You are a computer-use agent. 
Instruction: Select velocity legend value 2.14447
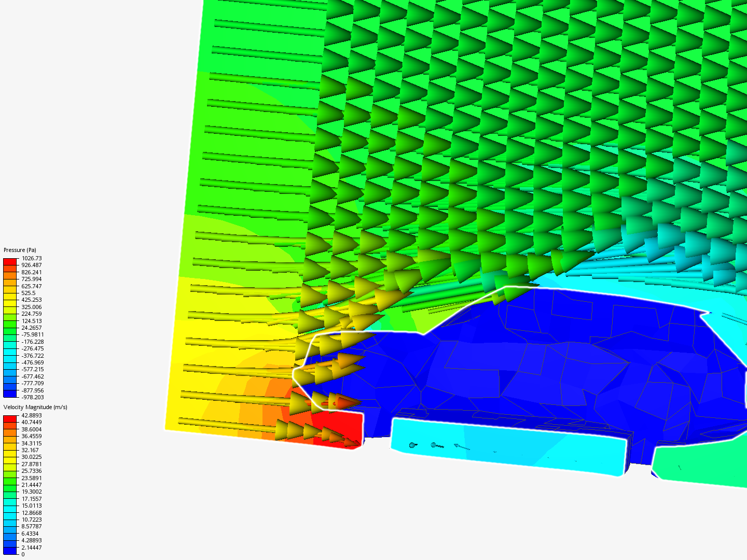pos(32,548)
